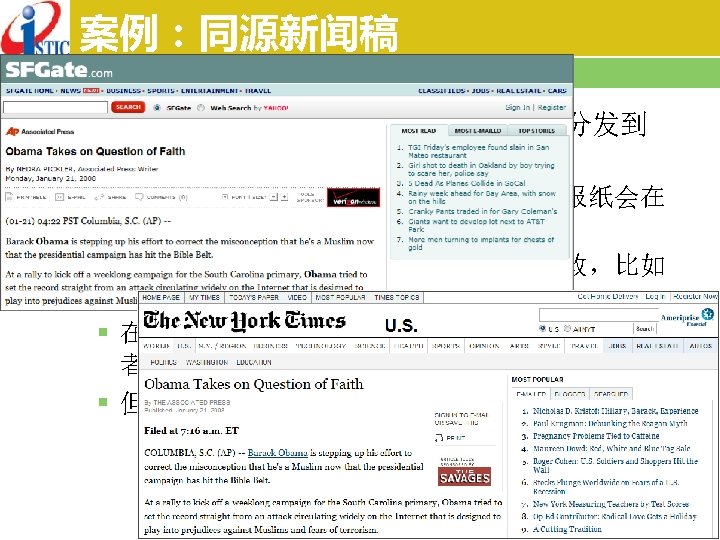Image resolution: width=720 pixels, height=540 pixels.
Task: Click NYT TODAY'S PAPER top link
Action: 253,298
